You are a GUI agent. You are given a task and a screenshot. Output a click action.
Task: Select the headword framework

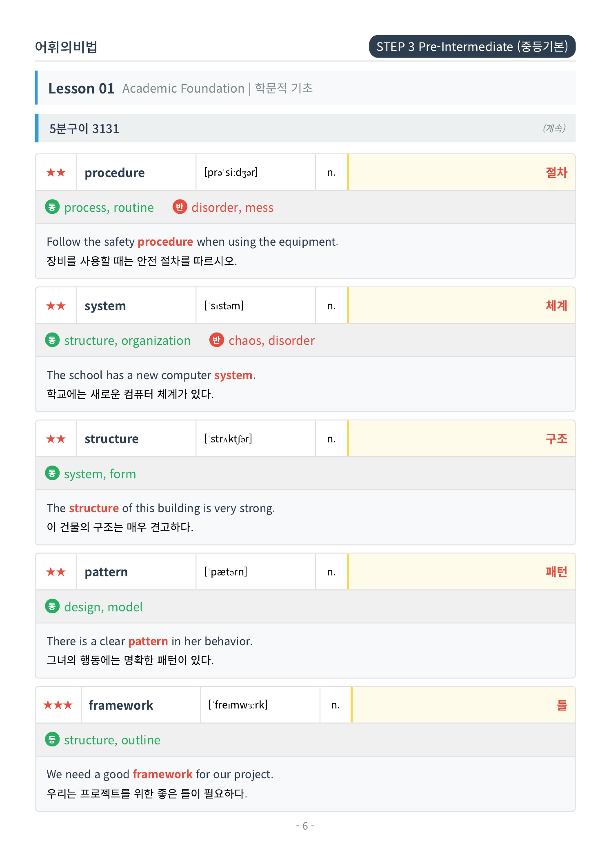point(121,706)
